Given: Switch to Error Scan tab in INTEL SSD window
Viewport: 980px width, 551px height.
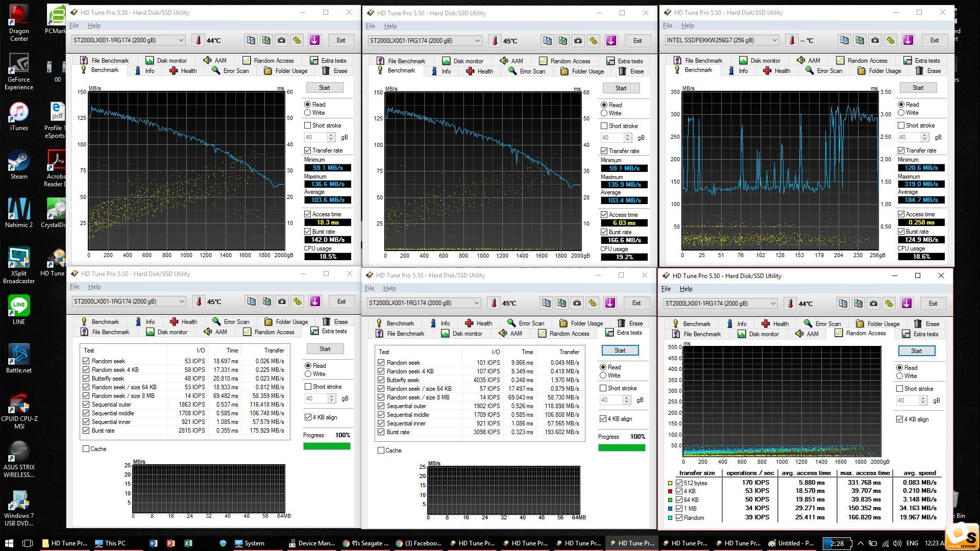Looking at the screenshot, I should pos(824,71).
